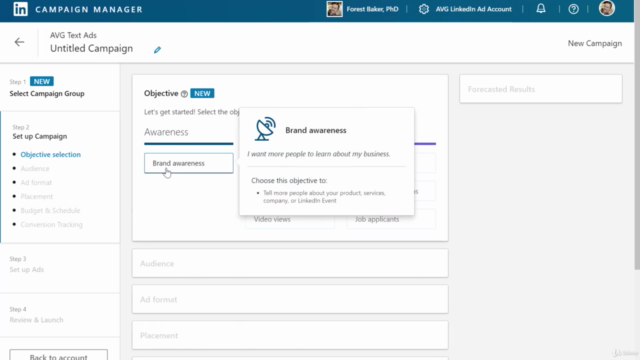Viewport: 640px width, 360px height.
Task: Open Placement step in sidebar
Action: [36, 196]
